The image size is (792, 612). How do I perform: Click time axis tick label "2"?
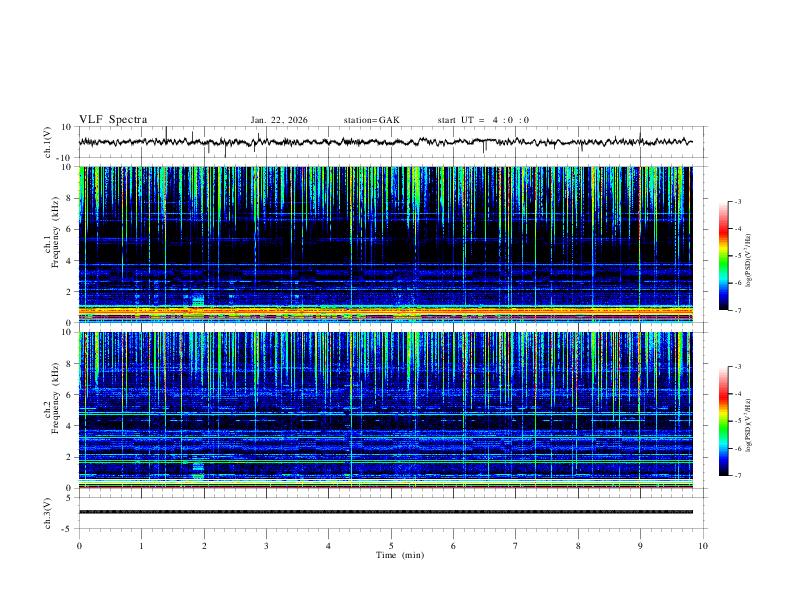(204, 546)
